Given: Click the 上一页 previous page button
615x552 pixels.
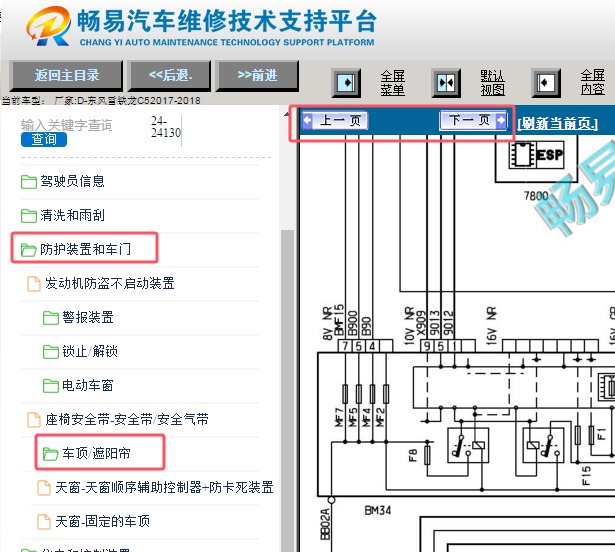Looking at the screenshot, I should coord(335,120).
